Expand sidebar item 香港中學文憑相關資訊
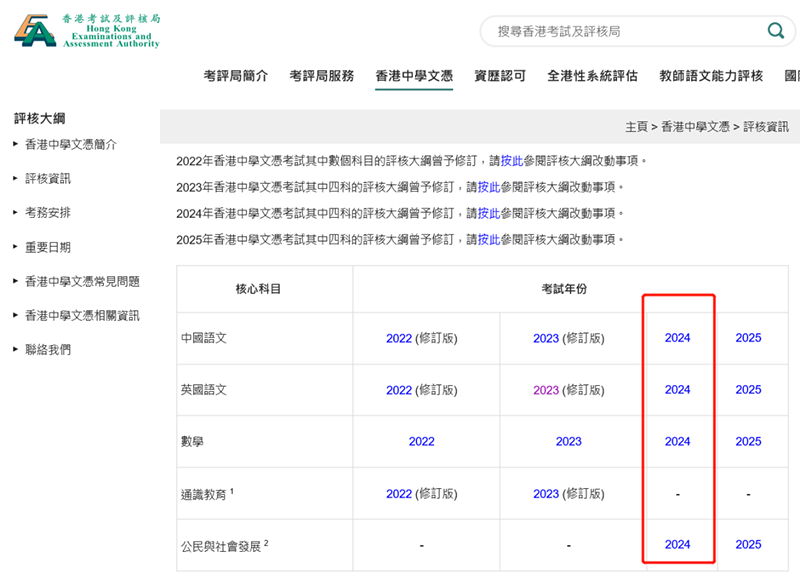The width and height of the screenshot is (800, 580). (x=82, y=316)
